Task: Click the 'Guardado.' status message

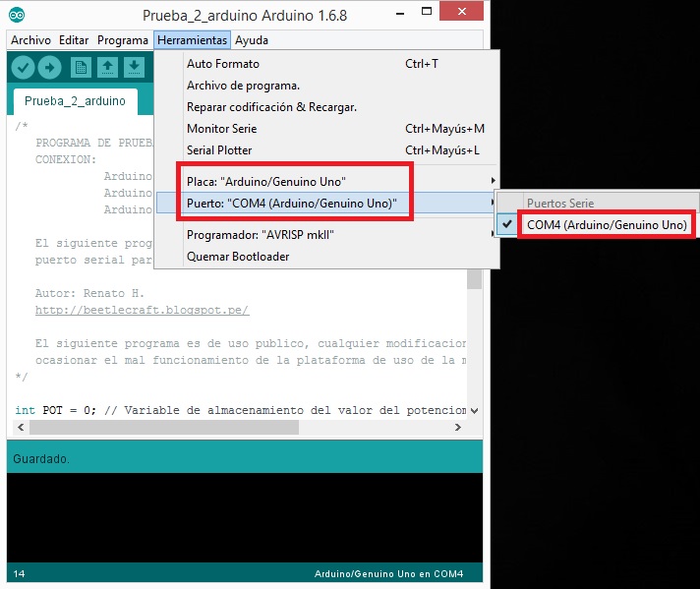Action: [x=41, y=458]
